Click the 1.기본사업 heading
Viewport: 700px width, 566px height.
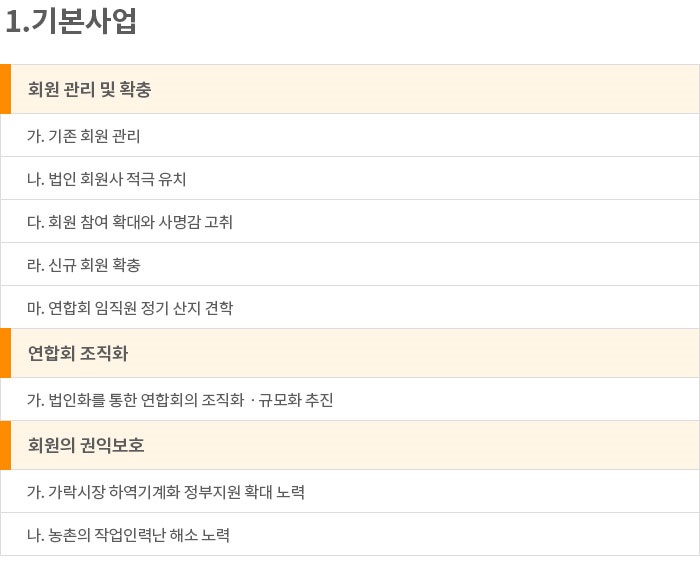pyautogui.click(x=71, y=21)
